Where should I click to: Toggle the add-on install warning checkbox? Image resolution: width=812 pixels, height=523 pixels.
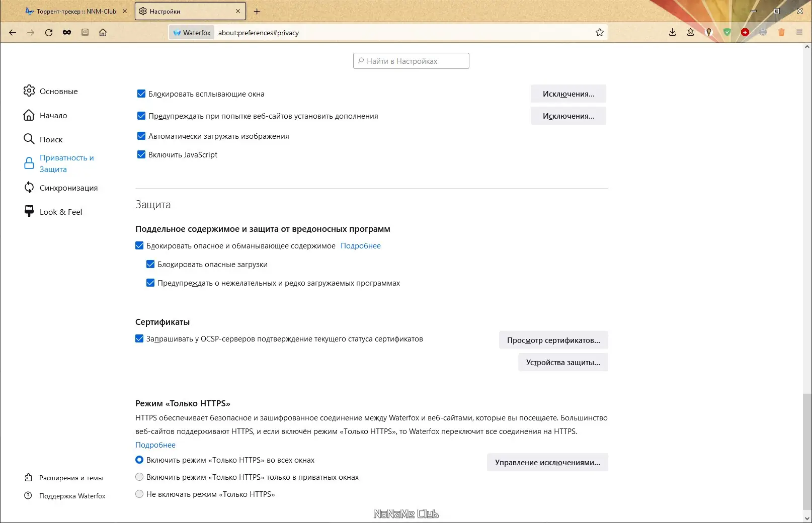(141, 116)
